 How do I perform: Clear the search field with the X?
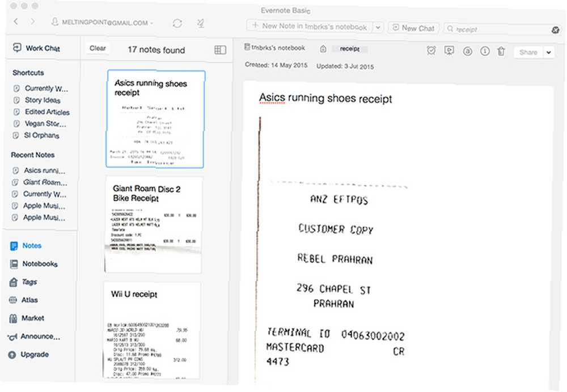556,30
